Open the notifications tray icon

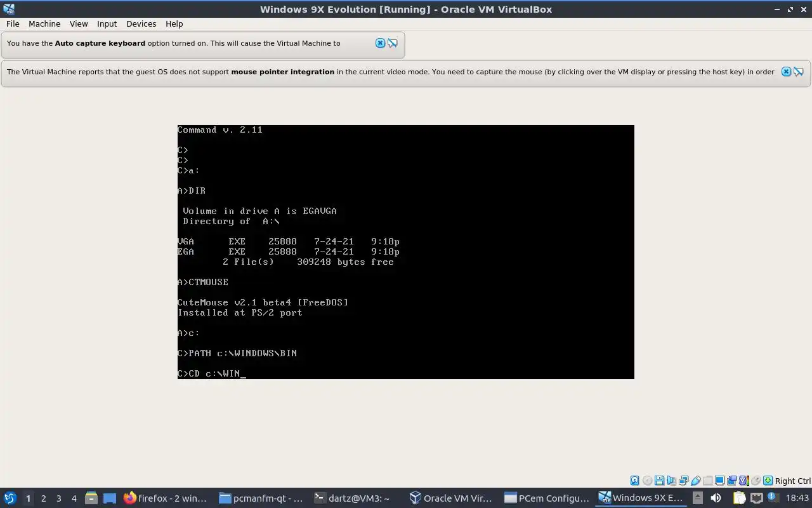[x=773, y=497]
